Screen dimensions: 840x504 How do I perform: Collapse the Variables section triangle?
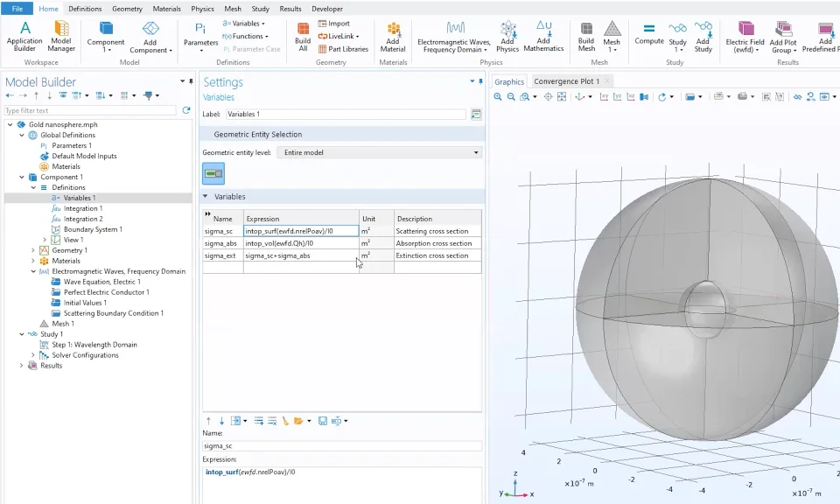point(206,197)
